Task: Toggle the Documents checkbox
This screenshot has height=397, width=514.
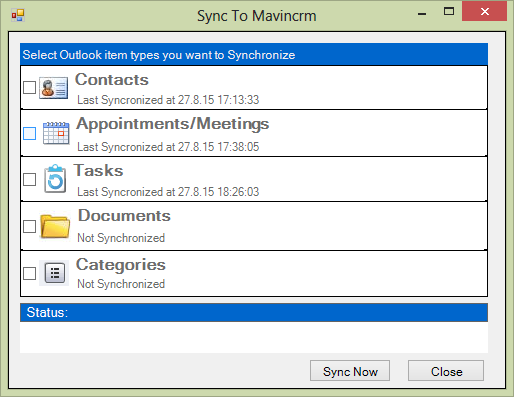Action: click(30, 226)
